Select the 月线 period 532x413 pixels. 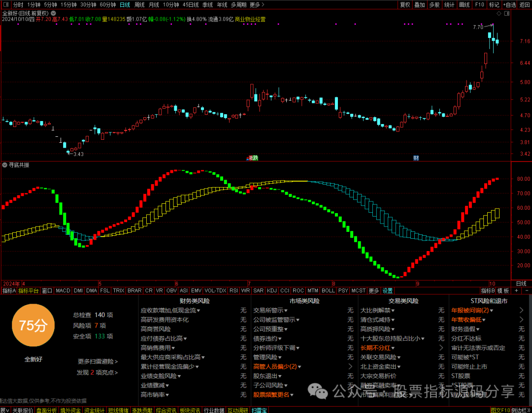pyautogui.click(x=154, y=5)
